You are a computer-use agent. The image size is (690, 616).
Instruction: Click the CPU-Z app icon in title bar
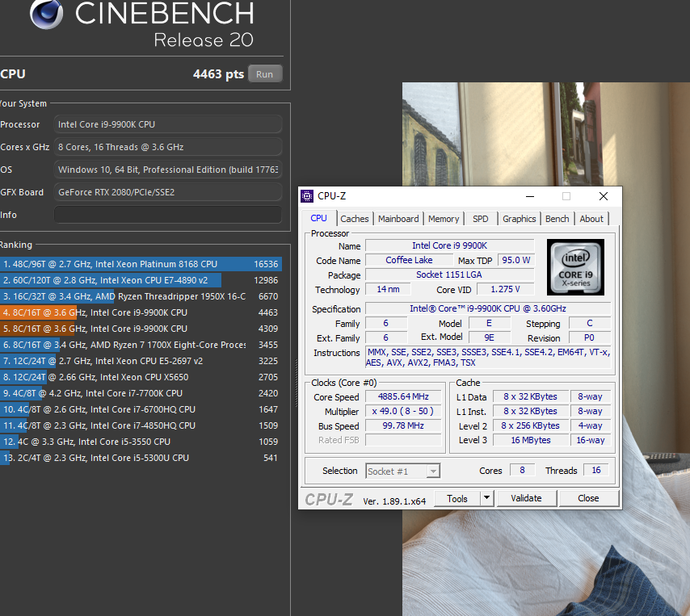[307, 196]
